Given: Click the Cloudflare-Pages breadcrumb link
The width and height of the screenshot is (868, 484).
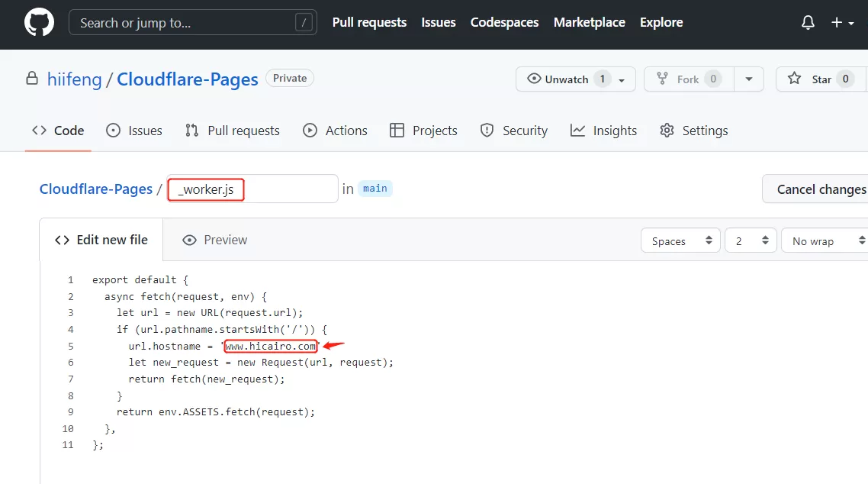Looking at the screenshot, I should pyautogui.click(x=96, y=189).
